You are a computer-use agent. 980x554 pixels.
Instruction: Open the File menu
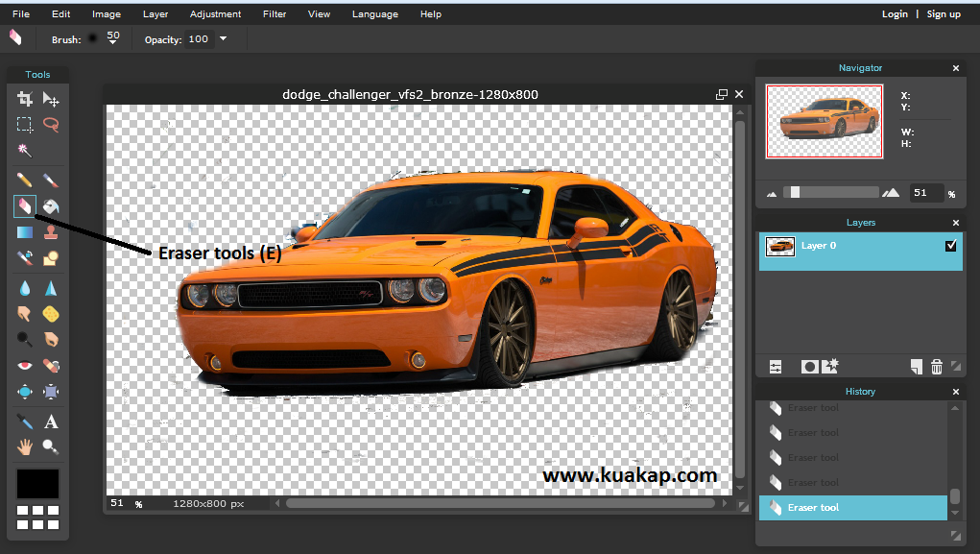21,13
